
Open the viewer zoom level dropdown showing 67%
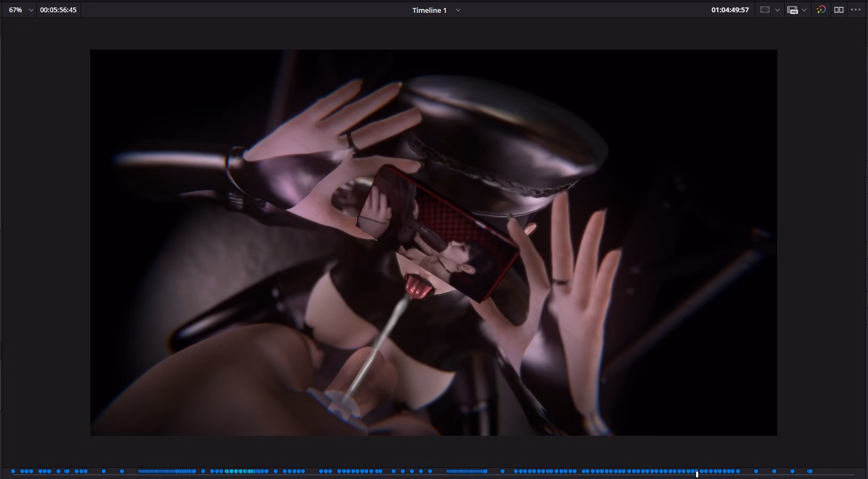[x=20, y=10]
